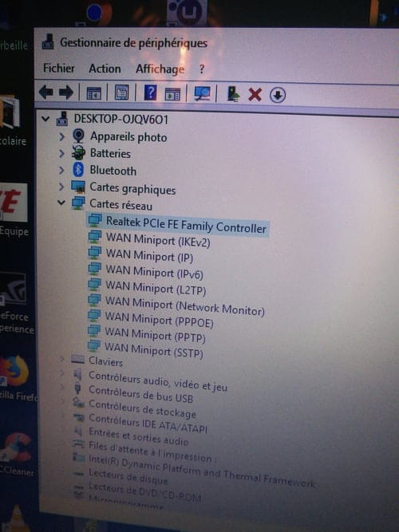Click network icon beside Cartes réseau
The image size is (399, 532).
coord(78,203)
